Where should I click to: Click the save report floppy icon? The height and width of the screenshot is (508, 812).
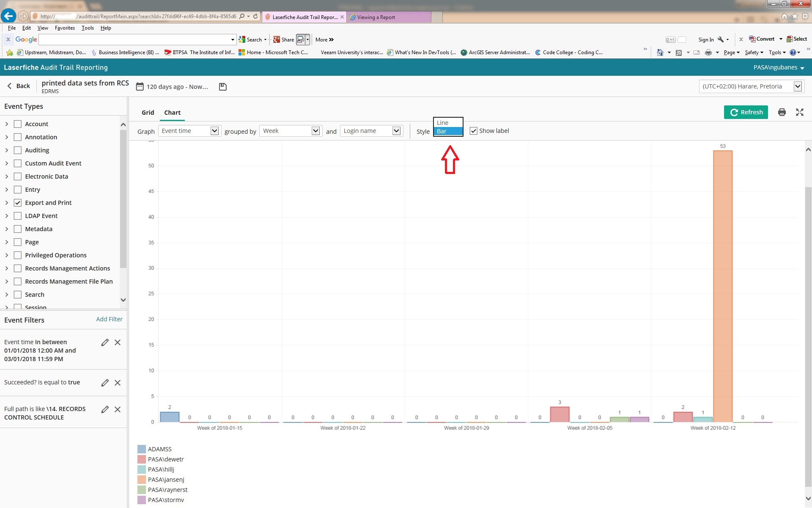(223, 87)
